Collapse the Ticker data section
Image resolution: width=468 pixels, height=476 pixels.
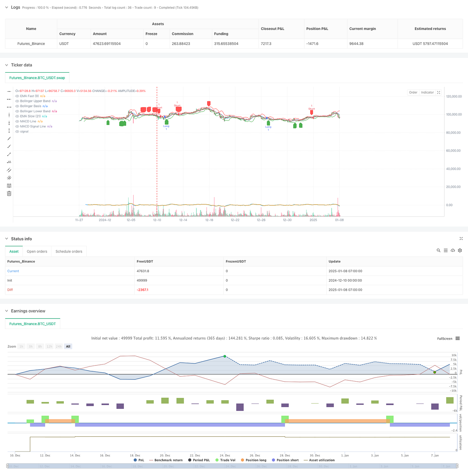pos(6,65)
